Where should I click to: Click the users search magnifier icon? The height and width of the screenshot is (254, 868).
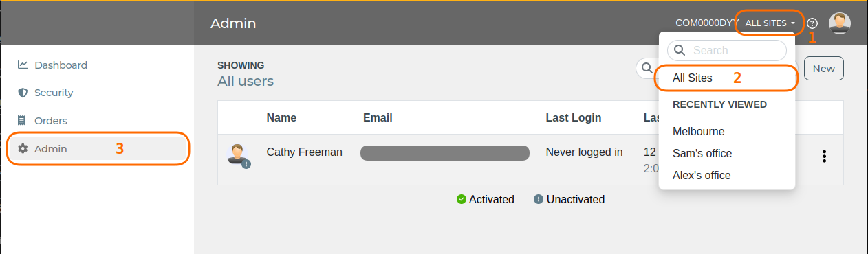click(647, 68)
